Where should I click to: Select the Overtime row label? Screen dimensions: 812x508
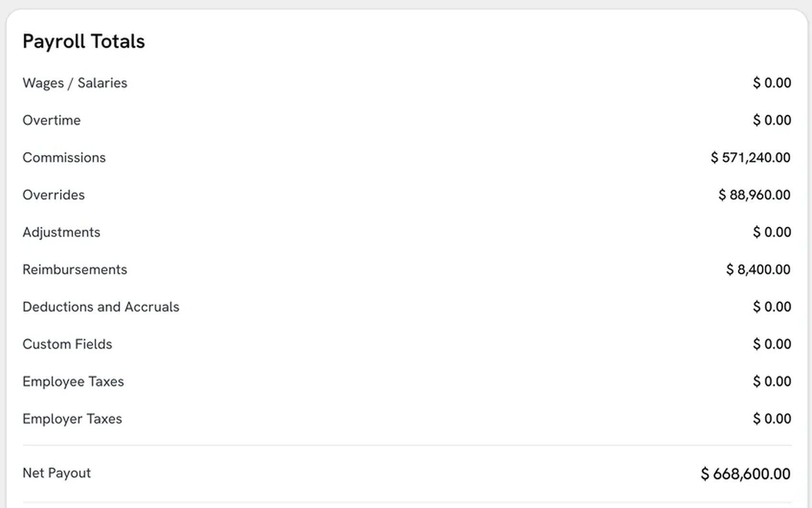pos(51,120)
